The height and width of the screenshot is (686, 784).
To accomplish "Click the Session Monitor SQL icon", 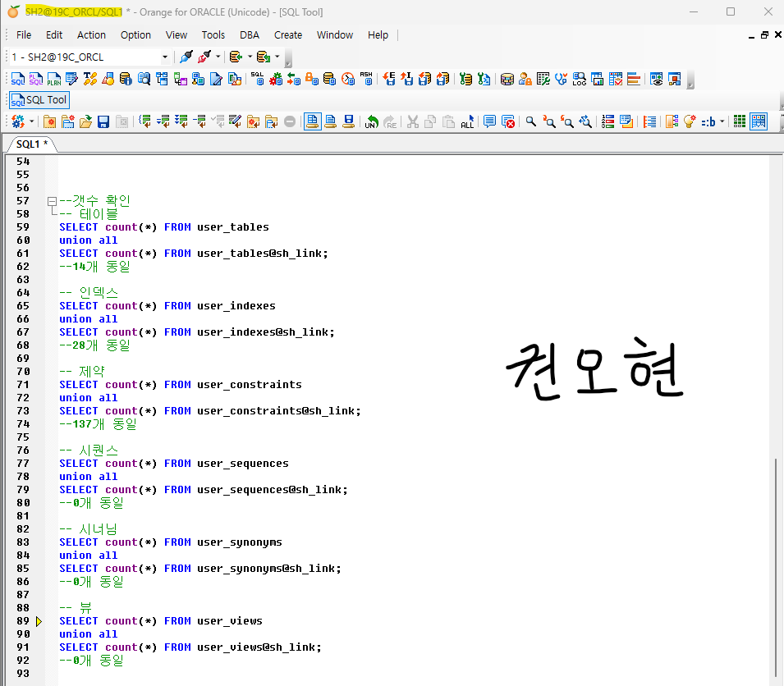I will click(x=257, y=79).
